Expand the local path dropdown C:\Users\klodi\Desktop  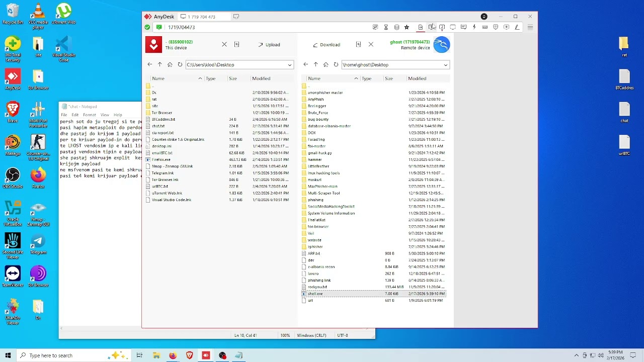(x=290, y=65)
